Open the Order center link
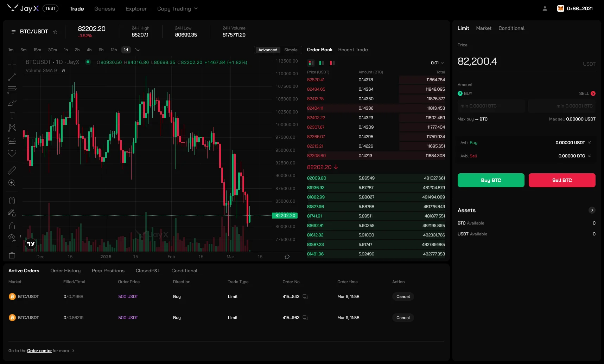This screenshot has height=364, width=604. tap(39, 351)
